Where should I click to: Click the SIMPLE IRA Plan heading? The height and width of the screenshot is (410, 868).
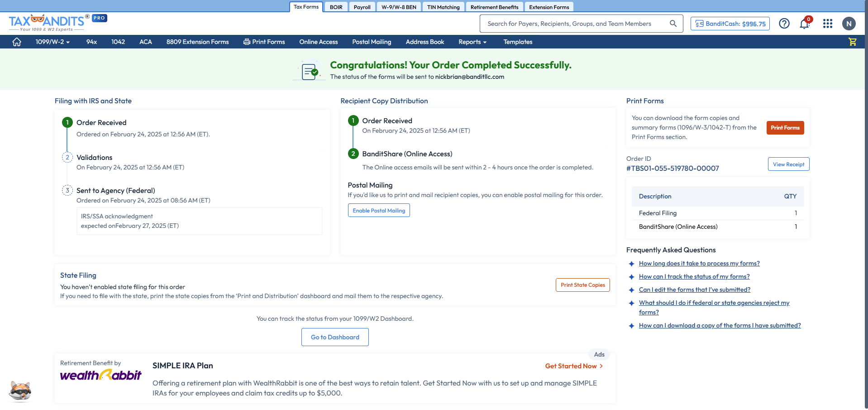pos(182,366)
